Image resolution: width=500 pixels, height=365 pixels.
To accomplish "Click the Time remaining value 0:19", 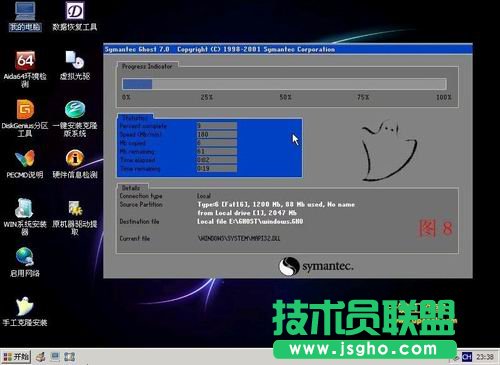I will 217,168.
